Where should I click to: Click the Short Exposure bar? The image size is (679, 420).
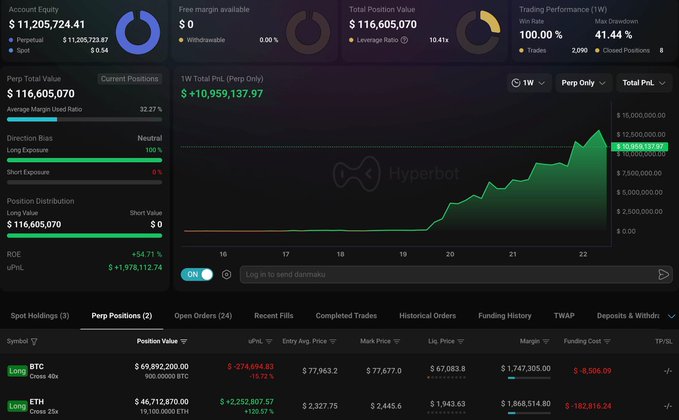(x=84, y=182)
